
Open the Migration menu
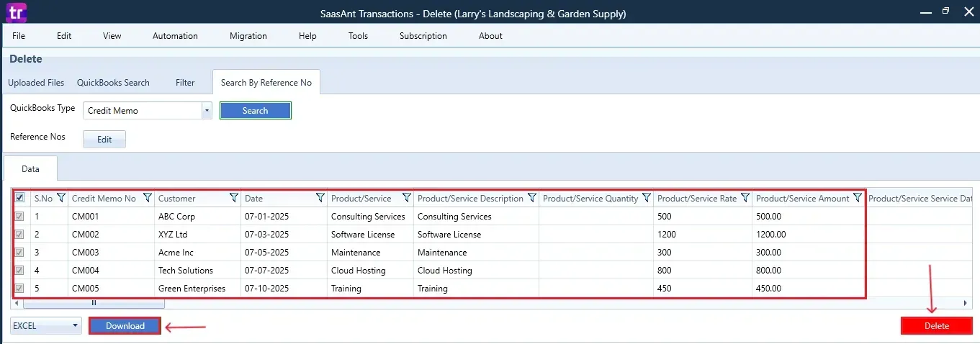point(248,36)
